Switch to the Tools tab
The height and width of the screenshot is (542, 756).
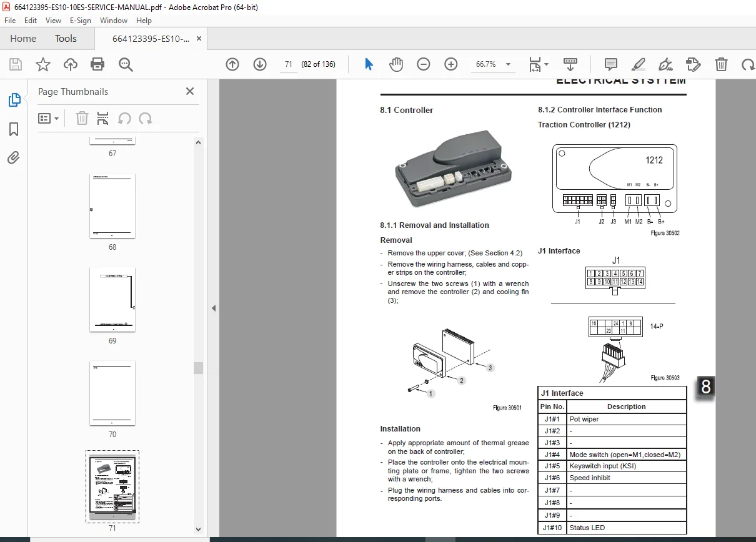pyautogui.click(x=66, y=39)
